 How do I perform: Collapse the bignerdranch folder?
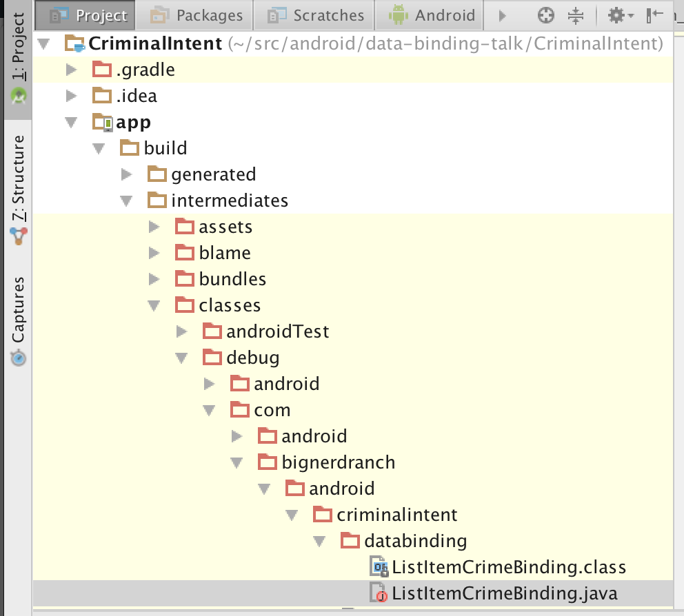pyautogui.click(x=237, y=463)
